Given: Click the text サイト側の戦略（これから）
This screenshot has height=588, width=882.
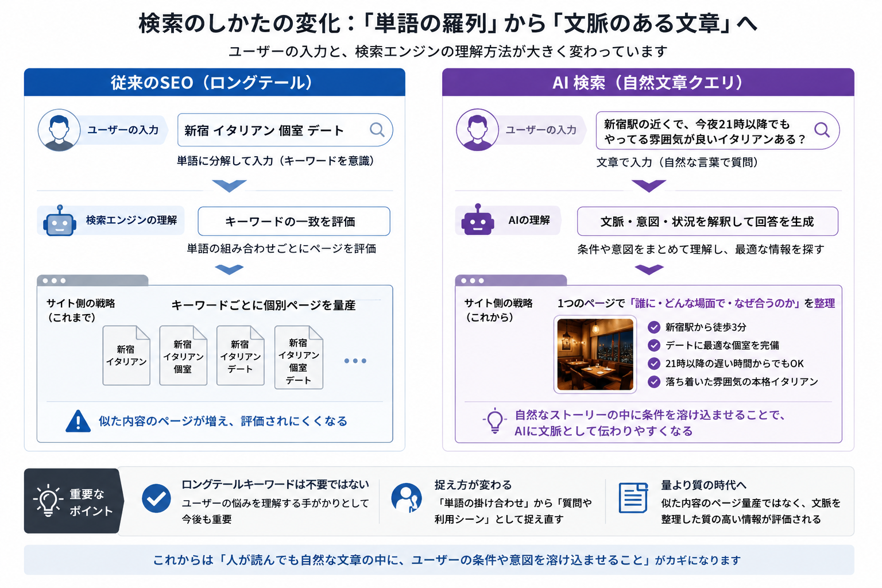Looking at the screenshot, I should coord(498,310).
